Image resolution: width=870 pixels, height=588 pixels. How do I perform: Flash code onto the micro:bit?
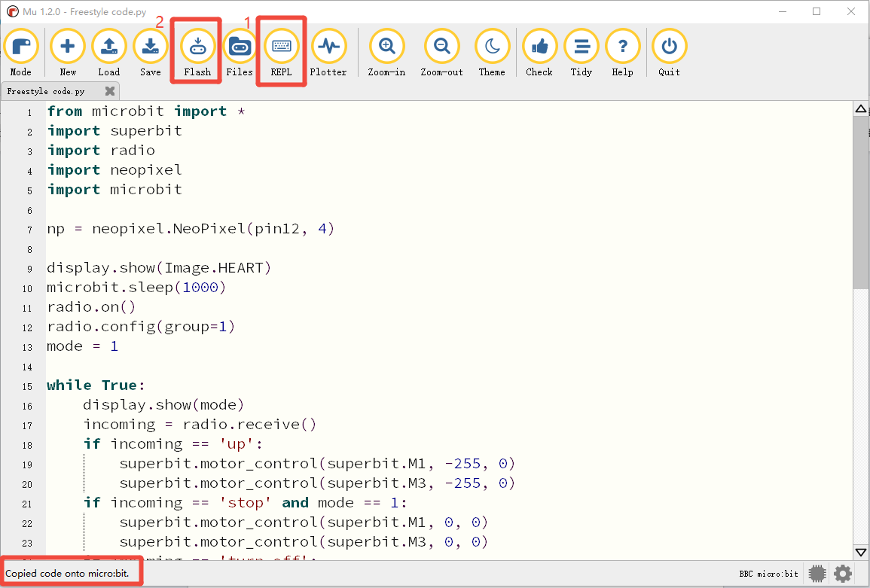(197, 53)
